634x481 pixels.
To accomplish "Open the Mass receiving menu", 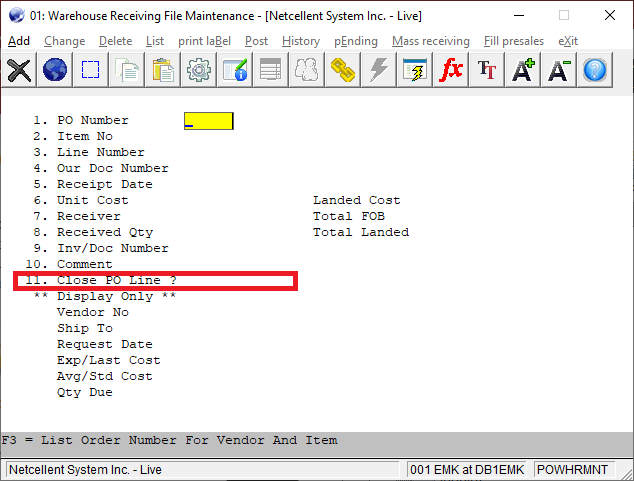I will (x=430, y=41).
